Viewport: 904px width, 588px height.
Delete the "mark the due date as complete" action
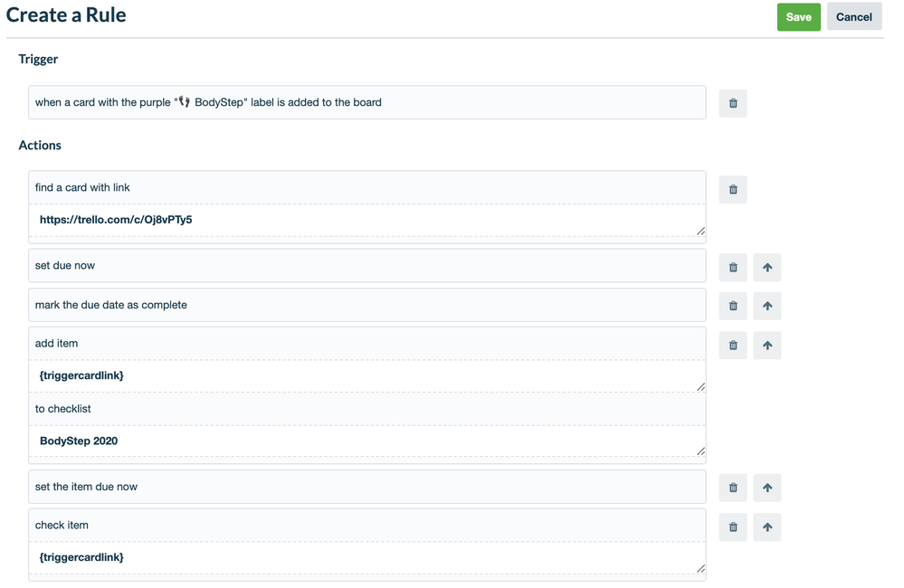(x=733, y=306)
